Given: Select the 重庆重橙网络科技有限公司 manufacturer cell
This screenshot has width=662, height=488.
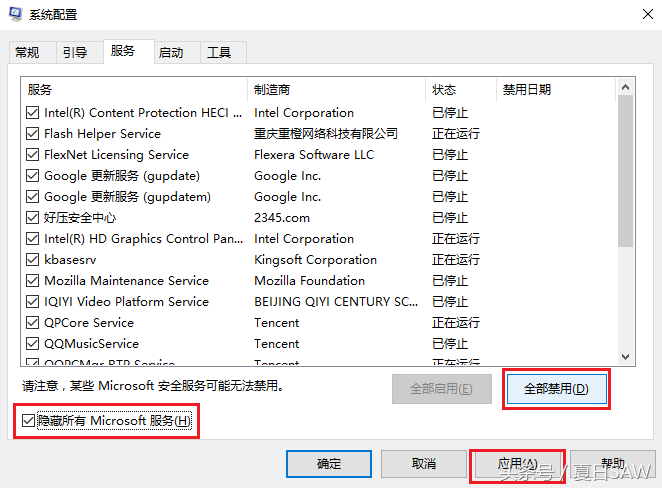Looking at the screenshot, I should (326, 134).
